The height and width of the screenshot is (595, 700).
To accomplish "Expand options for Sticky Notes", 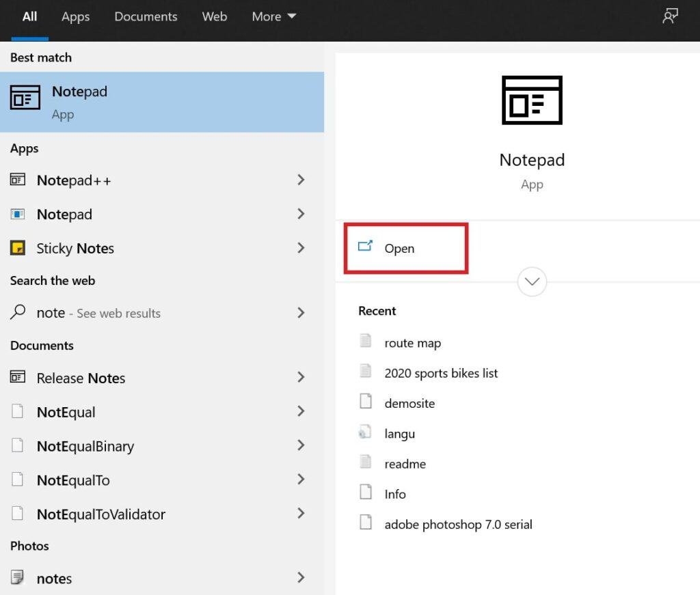I will (301, 248).
